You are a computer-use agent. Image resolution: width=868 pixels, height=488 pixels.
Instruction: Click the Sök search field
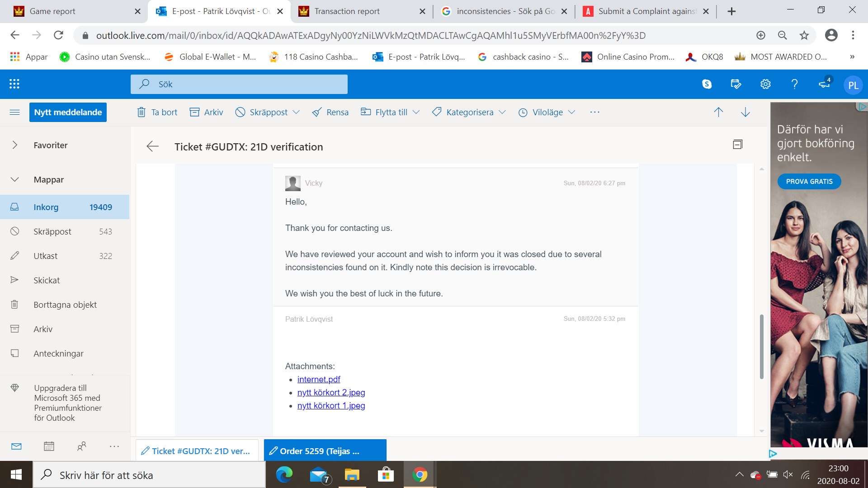239,84
